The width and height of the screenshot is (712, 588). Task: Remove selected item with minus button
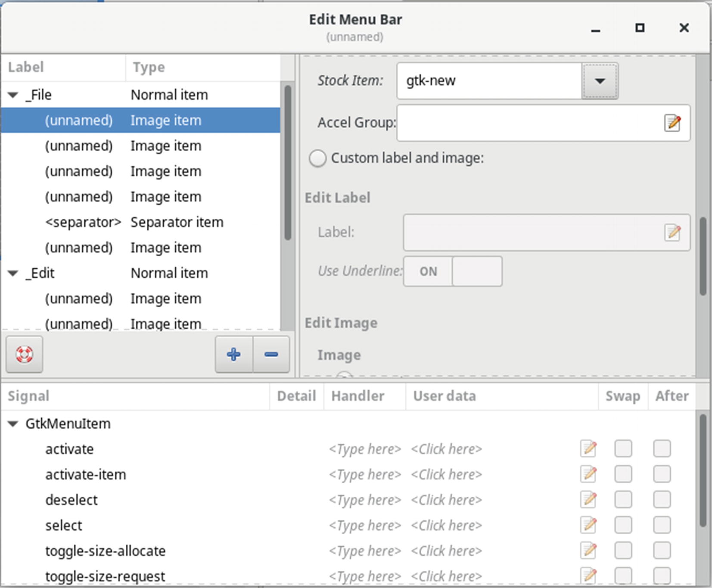point(271,355)
